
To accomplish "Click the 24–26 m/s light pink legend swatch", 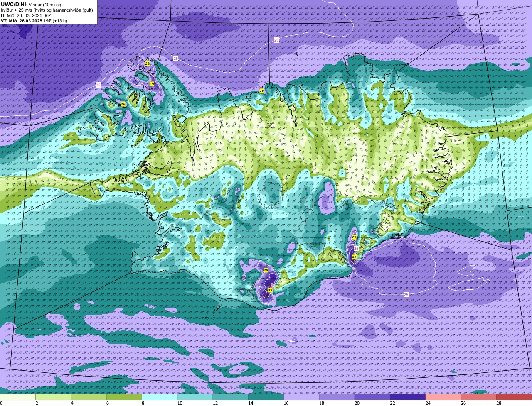I will [x=443, y=397].
